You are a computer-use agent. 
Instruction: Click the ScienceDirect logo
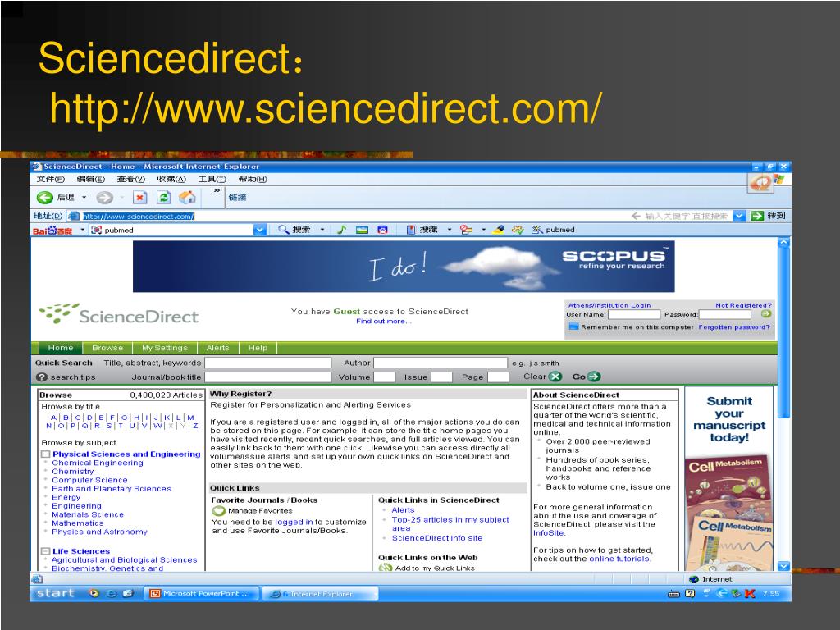tap(119, 314)
